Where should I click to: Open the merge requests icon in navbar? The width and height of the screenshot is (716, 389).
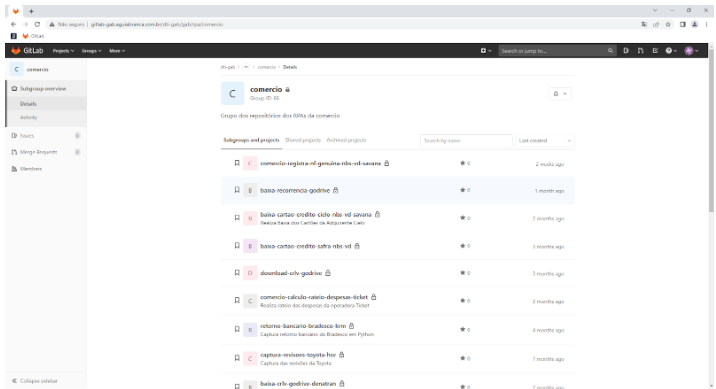click(x=641, y=51)
